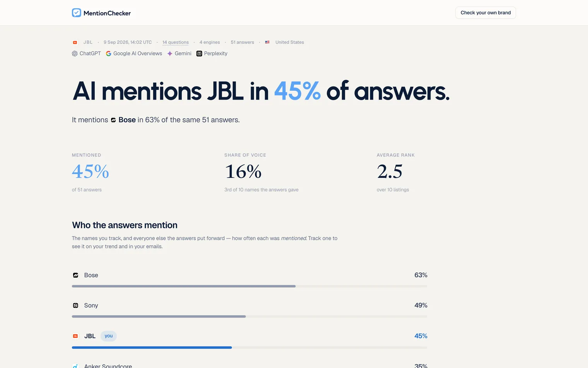Click the 'Who the answers mention' heading
This screenshot has height=368, width=588.
coord(125,225)
